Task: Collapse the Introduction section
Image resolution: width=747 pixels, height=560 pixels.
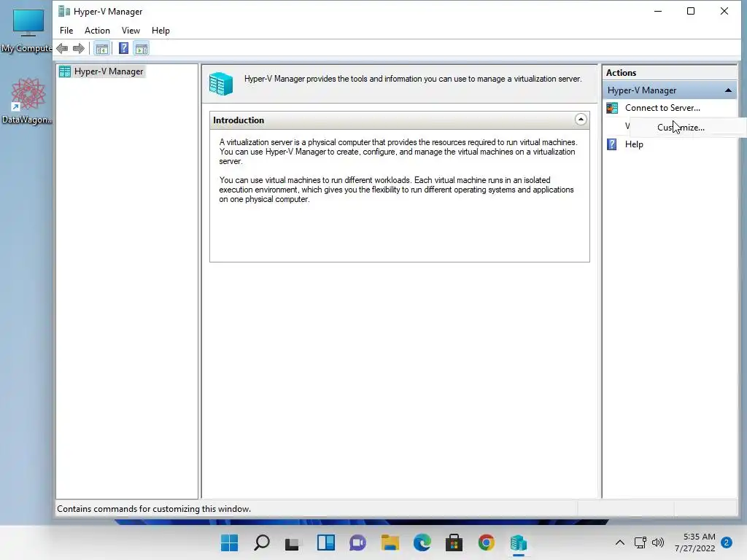Action: [580, 120]
